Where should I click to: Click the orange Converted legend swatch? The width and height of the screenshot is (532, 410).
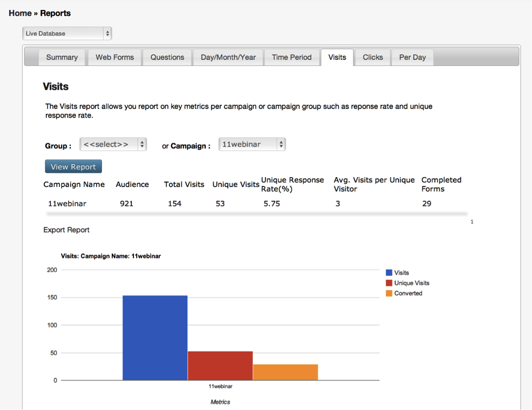coord(389,293)
